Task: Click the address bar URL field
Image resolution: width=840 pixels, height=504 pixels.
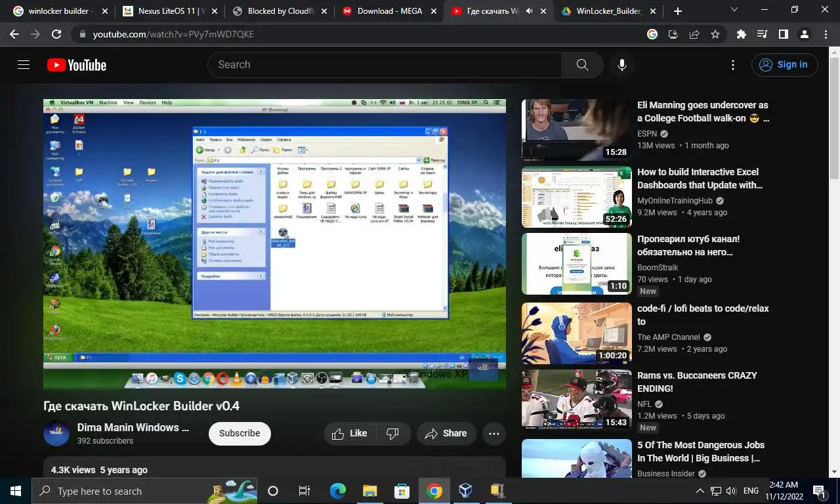Action: point(361,34)
